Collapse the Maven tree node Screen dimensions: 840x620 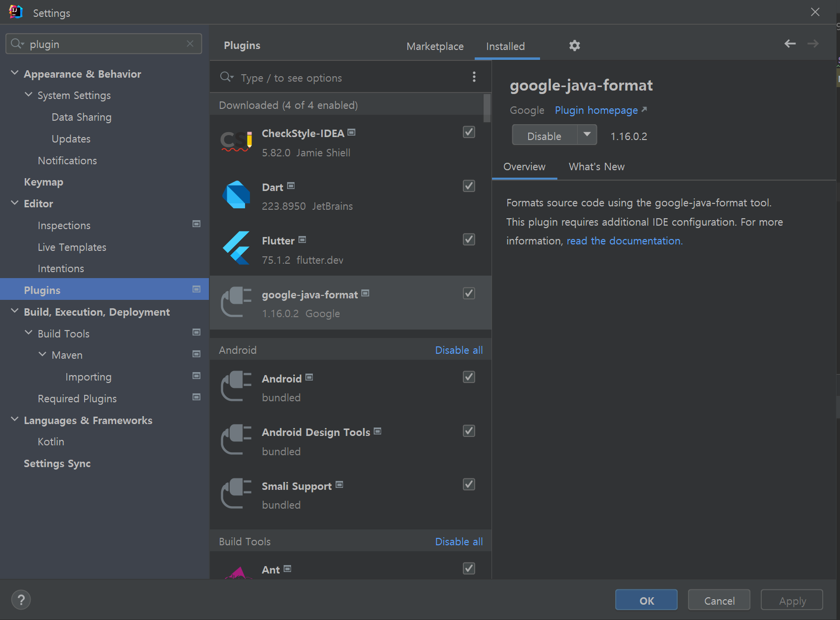click(x=43, y=354)
